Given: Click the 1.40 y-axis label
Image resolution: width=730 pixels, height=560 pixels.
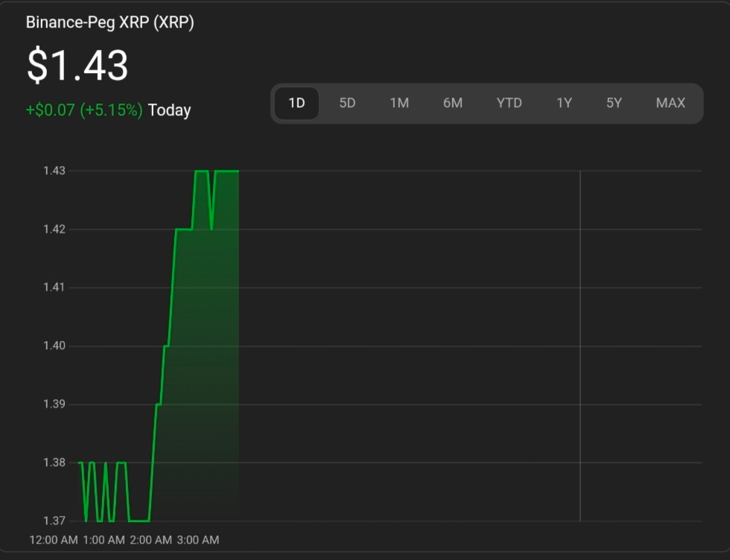Looking at the screenshot, I should point(54,346).
